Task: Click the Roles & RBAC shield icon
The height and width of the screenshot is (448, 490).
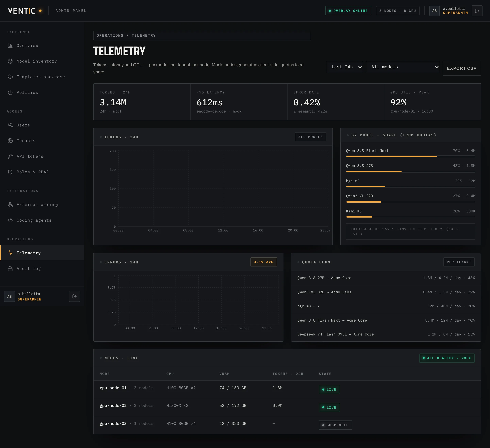Action: click(10, 172)
